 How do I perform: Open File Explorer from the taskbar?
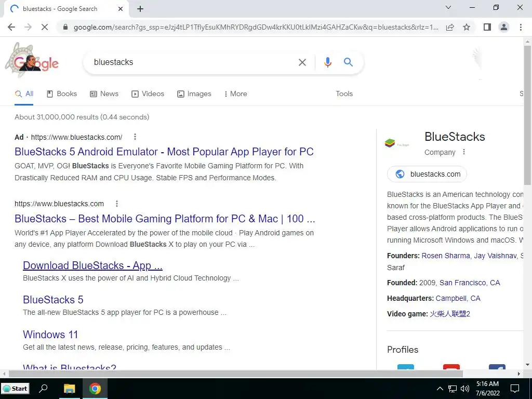click(69, 389)
